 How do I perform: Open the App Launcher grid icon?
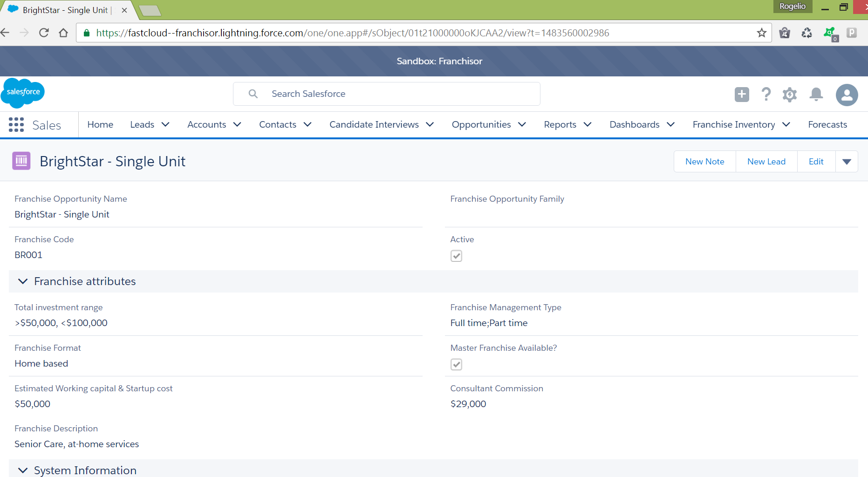[16, 125]
